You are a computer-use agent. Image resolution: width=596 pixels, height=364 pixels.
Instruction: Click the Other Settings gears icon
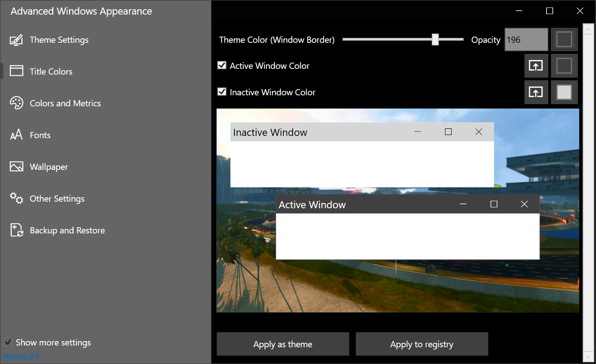click(16, 198)
